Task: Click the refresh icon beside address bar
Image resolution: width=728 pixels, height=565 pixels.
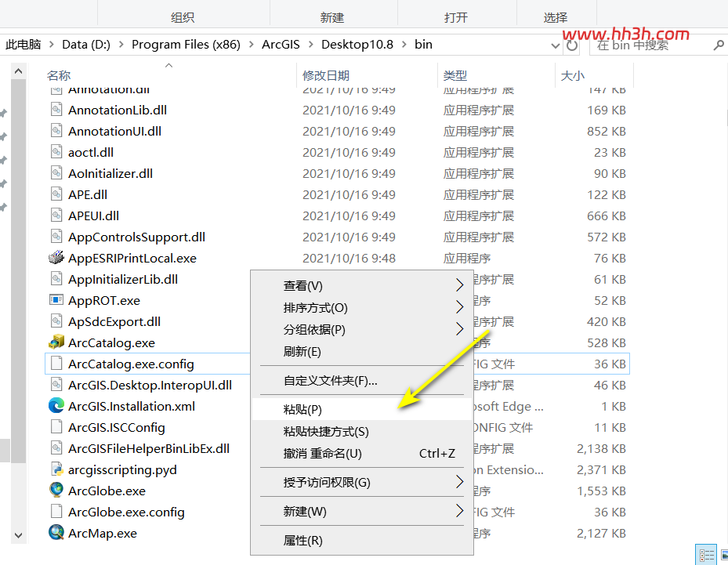Action: coord(572,45)
